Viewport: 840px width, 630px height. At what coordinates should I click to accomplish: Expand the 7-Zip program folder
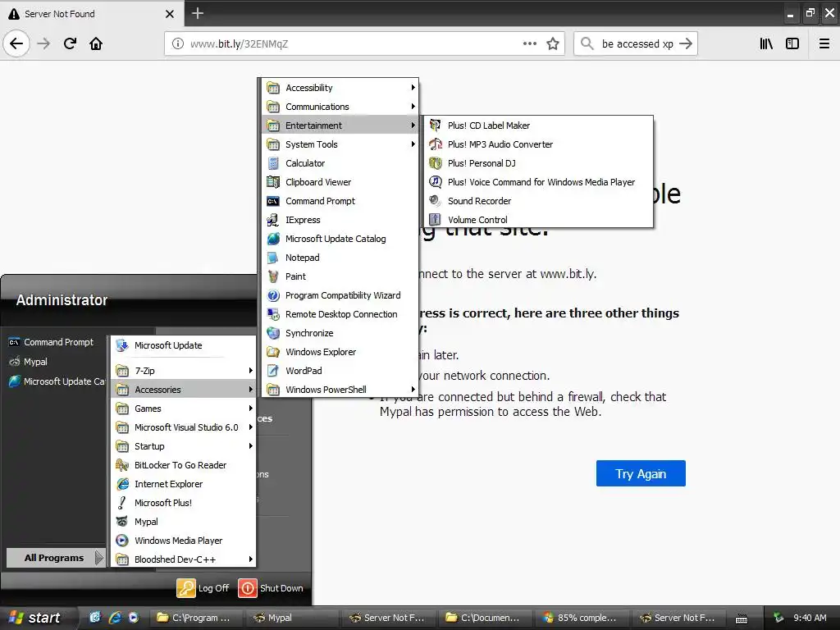tap(183, 371)
